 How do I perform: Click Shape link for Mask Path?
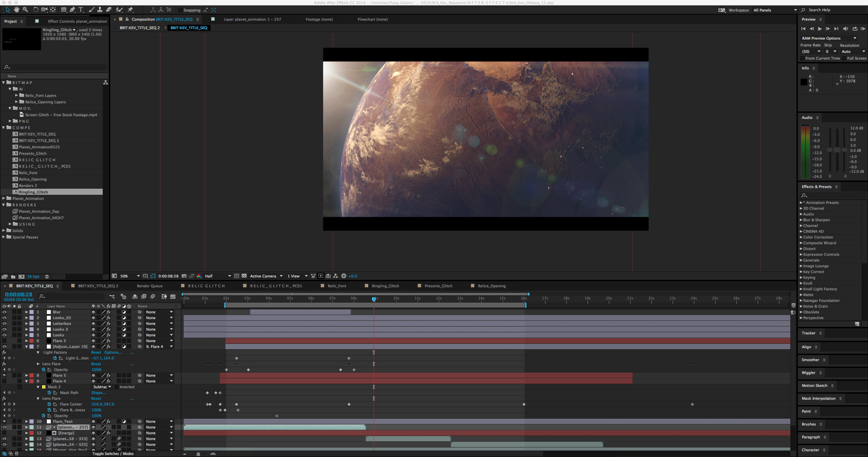coord(98,393)
